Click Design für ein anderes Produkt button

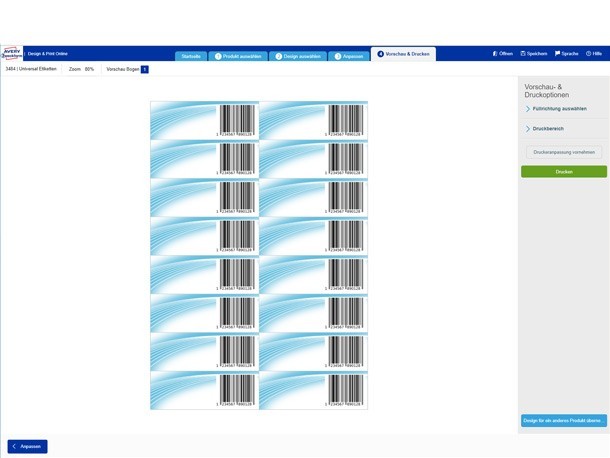[564, 421]
